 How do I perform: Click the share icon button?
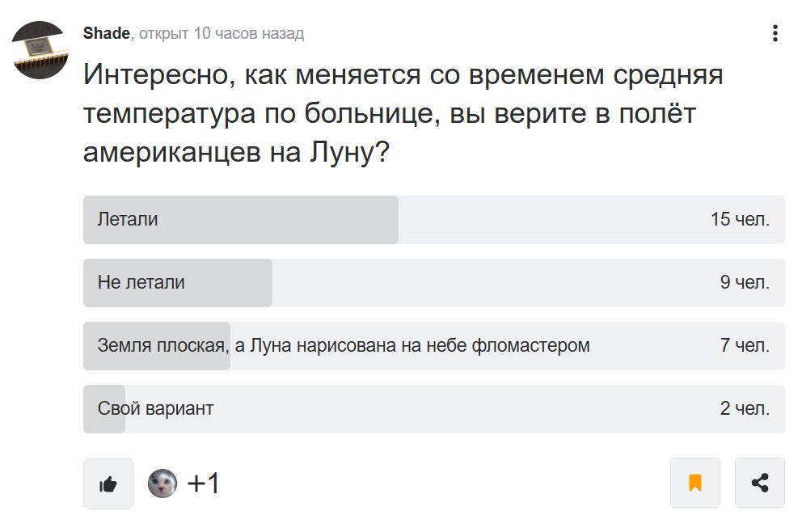pyautogui.click(x=759, y=483)
